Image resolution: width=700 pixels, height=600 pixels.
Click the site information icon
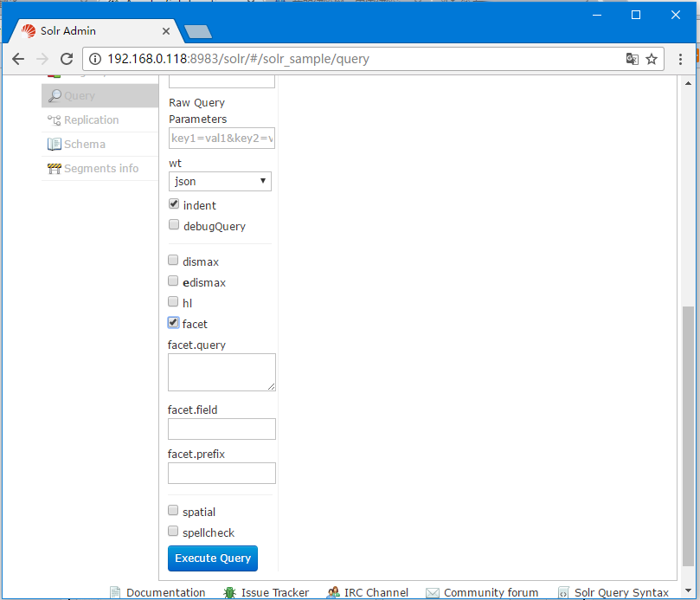95,59
